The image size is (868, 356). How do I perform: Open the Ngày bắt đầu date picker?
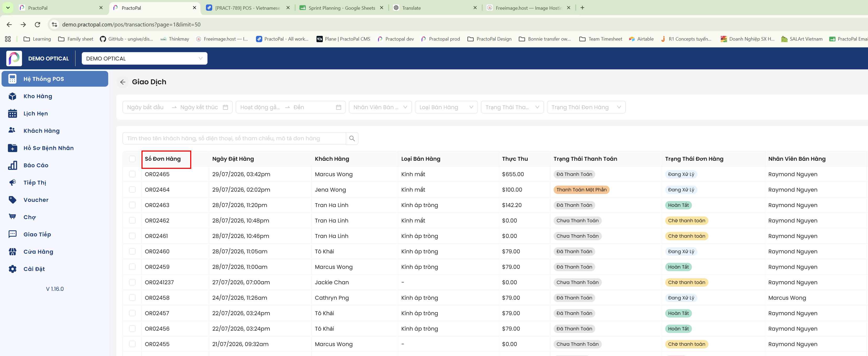click(146, 107)
